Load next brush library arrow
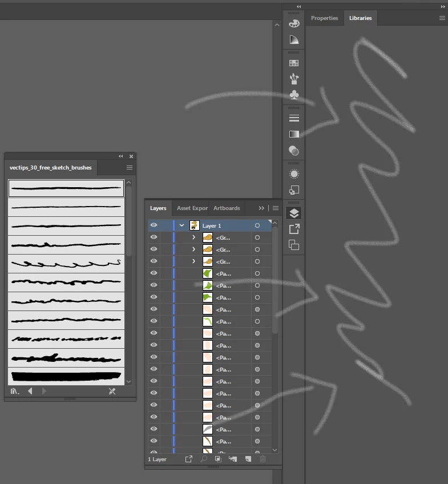 (44, 391)
